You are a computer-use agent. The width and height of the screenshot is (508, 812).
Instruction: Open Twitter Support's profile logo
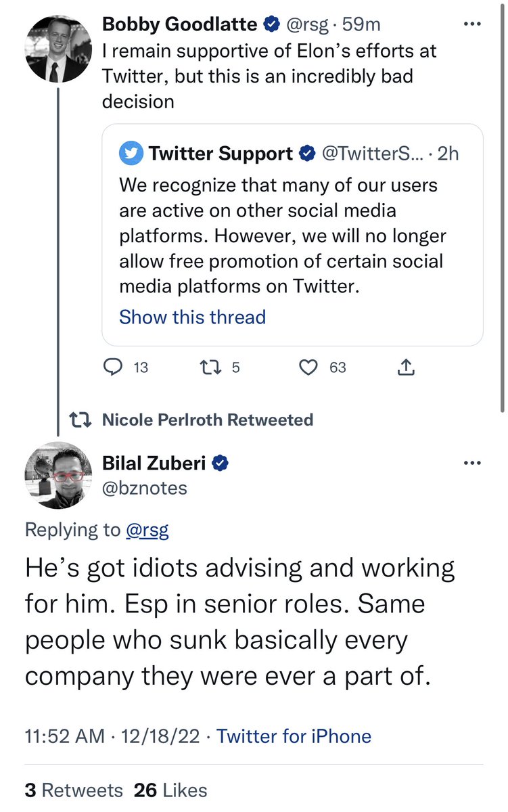click(131, 154)
